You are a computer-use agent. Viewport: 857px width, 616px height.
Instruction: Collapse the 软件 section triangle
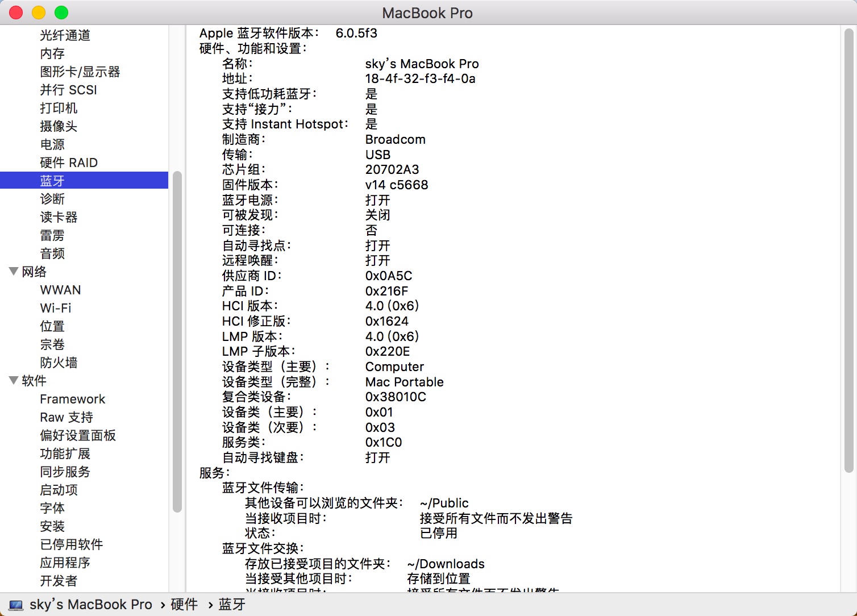(14, 381)
